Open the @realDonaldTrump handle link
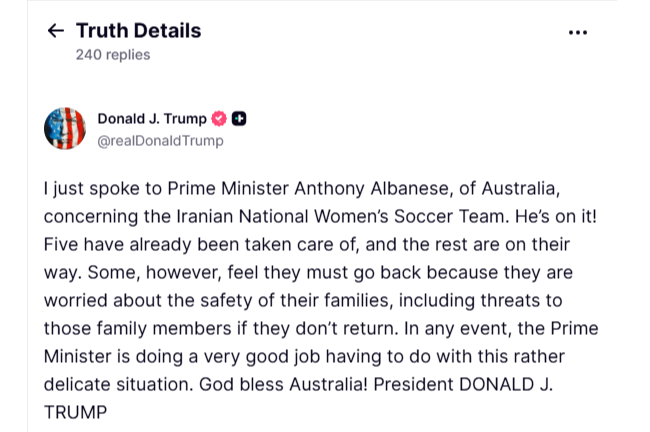Image resolution: width=650 pixels, height=432 pixels. [160, 141]
